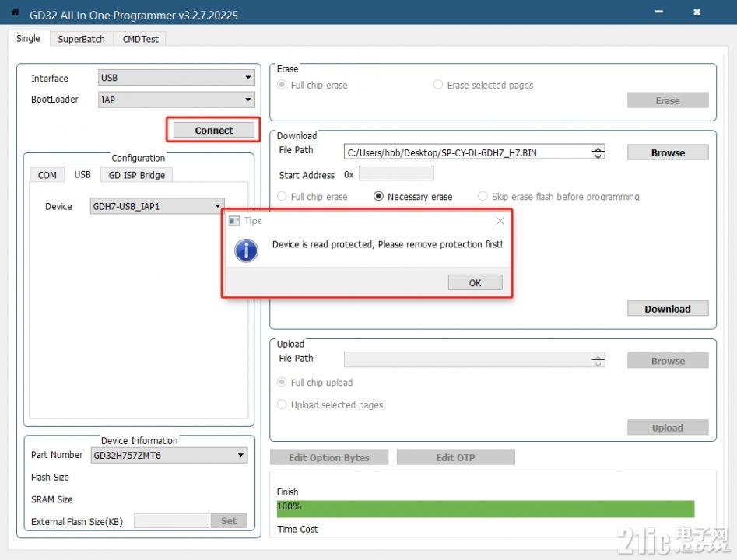Open the Part Number dropdown GD32H757ZMT6

click(169, 455)
